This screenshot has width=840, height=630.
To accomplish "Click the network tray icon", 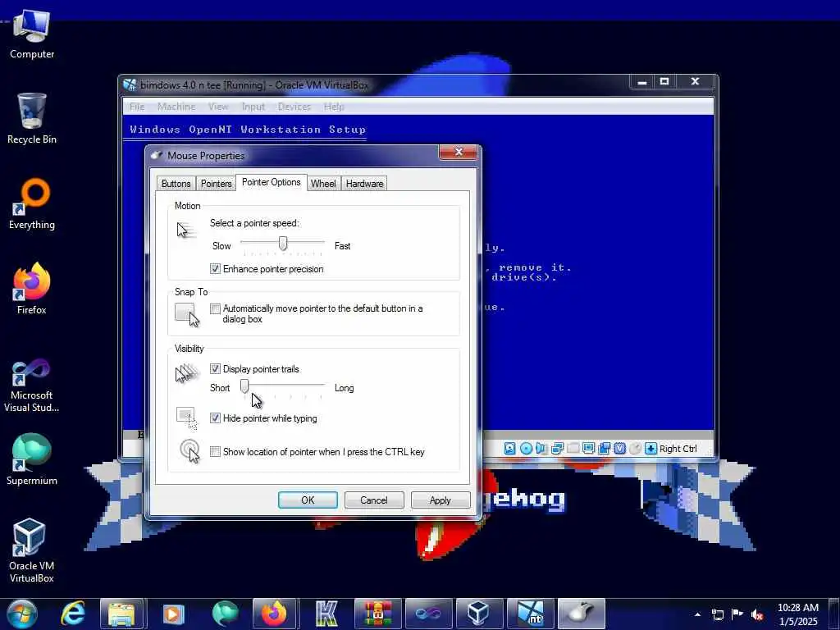I will (x=717, y=614).
